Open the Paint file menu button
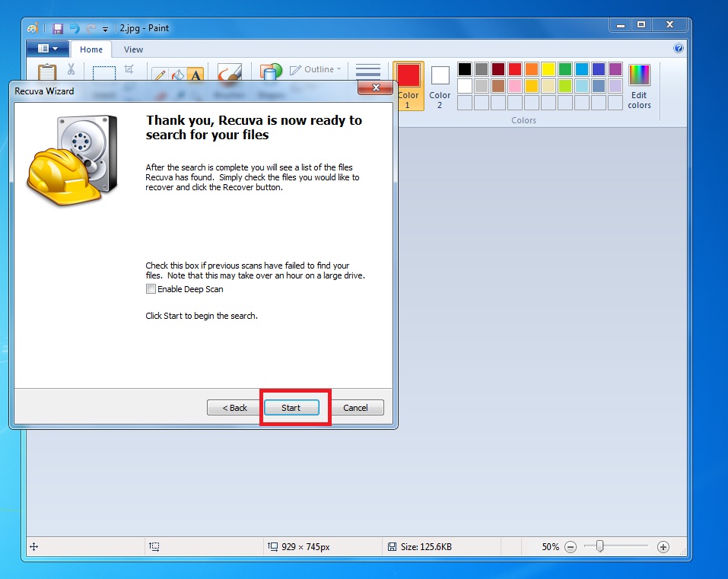Viewport: 728px width, 579px height. click(48, 48)
